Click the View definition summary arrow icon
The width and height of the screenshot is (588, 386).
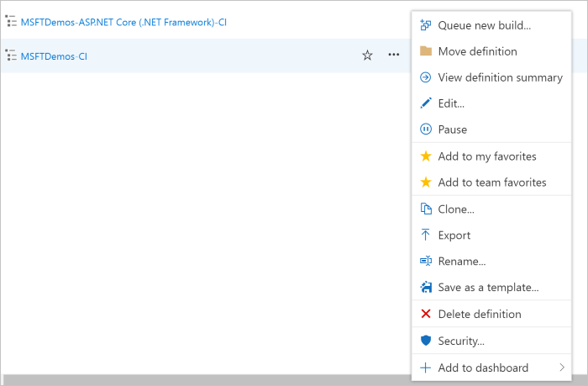click(425, 77)
